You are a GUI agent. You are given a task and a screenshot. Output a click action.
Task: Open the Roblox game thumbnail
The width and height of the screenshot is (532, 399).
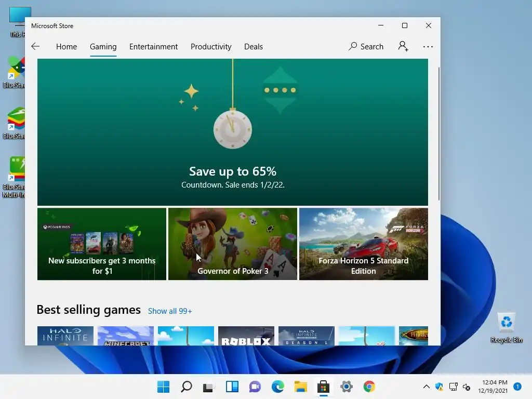[x=246, y=336]
